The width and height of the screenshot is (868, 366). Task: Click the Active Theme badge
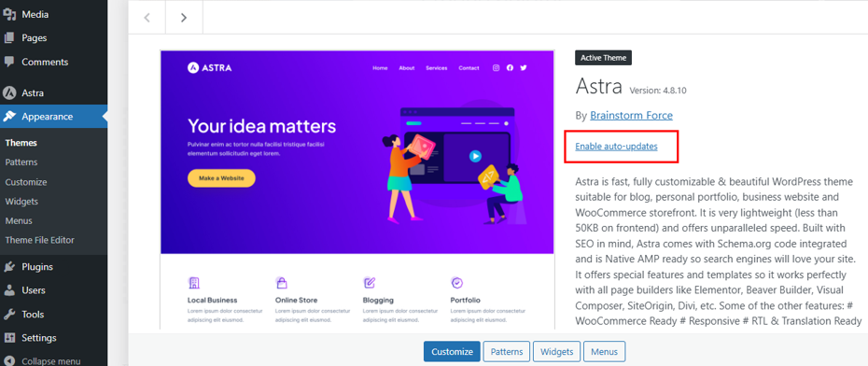coord(603,58)
